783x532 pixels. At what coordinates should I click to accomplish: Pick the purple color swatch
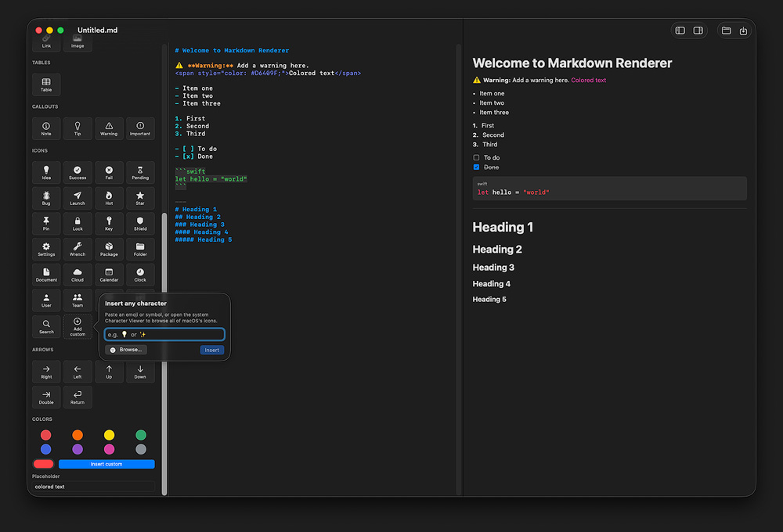coord(78,449)
